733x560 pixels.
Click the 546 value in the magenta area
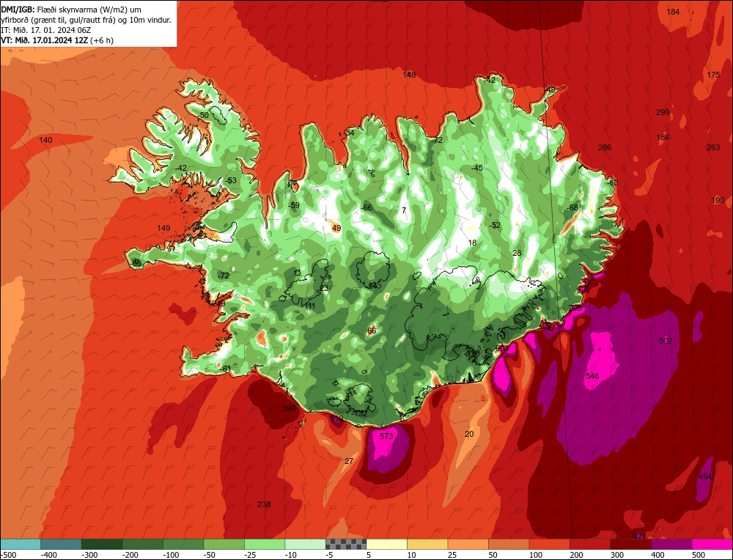[x=592, y=376]
